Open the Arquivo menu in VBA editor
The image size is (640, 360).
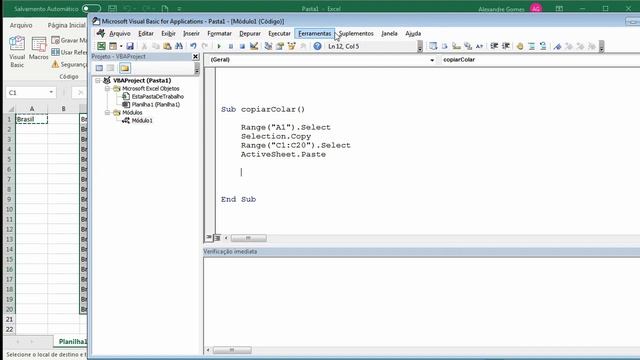(x=120, y=33)
